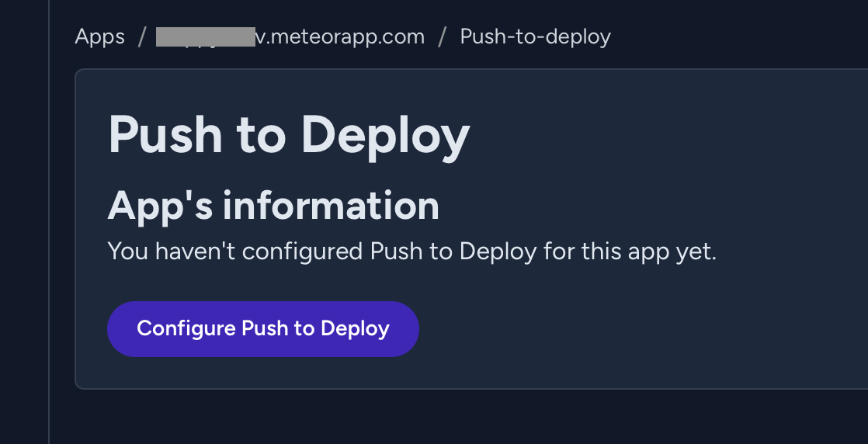Click the word information in subheading

331,206
